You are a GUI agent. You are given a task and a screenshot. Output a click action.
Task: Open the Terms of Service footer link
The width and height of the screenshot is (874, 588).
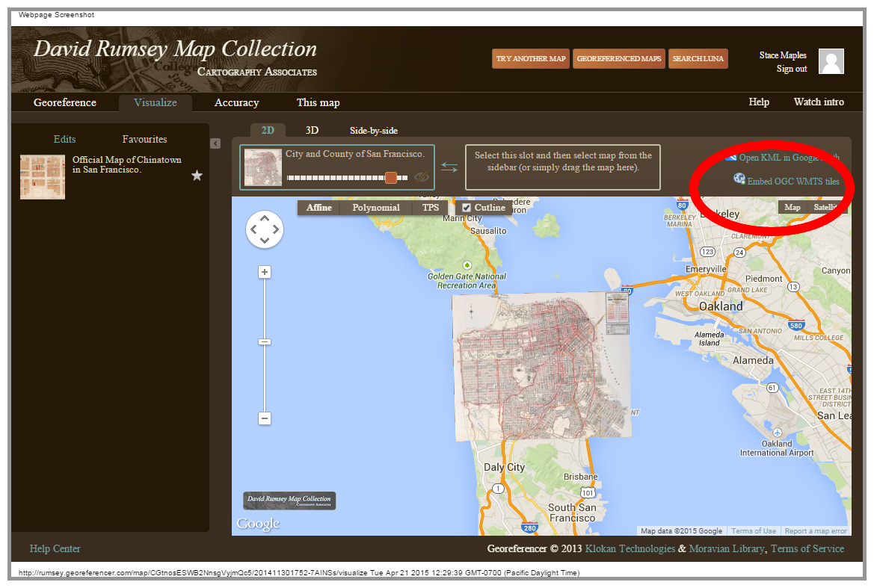coord(807,549)
